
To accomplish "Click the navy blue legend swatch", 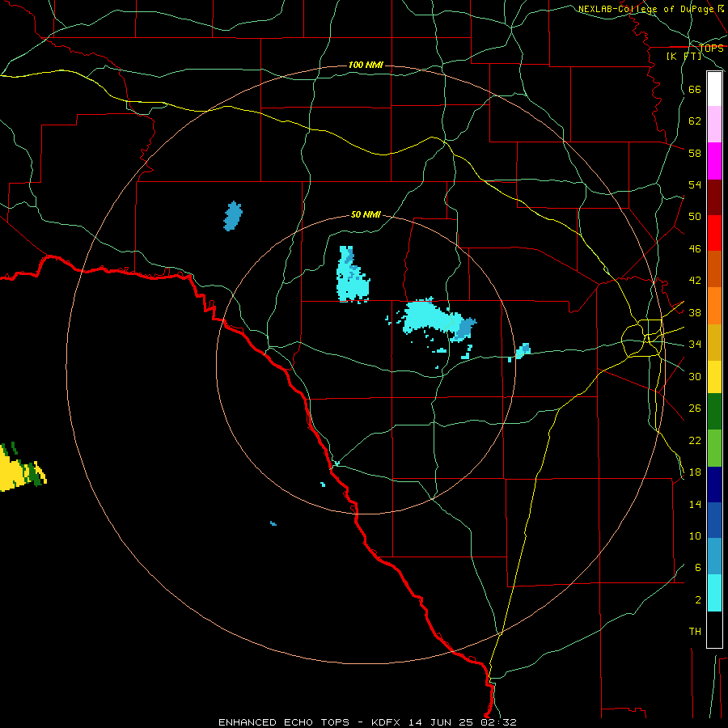I will click(714, 485).
